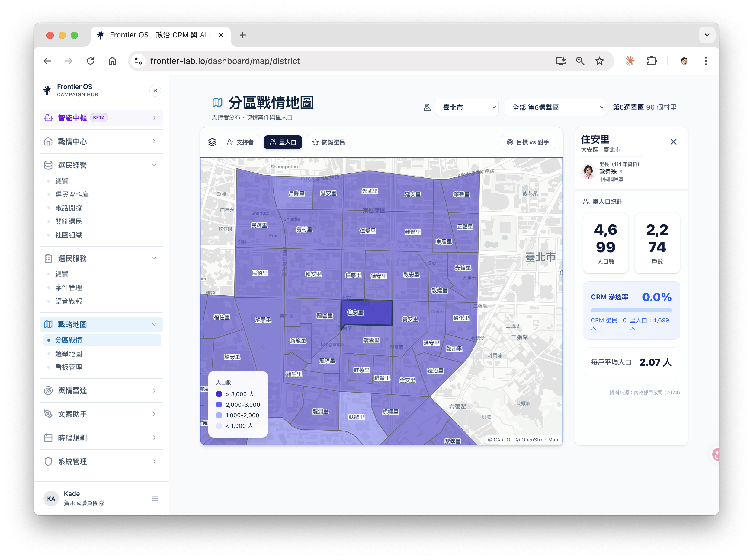Switch map layer to 支持者
Viewport: 753px width, 560px height.
coord(240,142)
